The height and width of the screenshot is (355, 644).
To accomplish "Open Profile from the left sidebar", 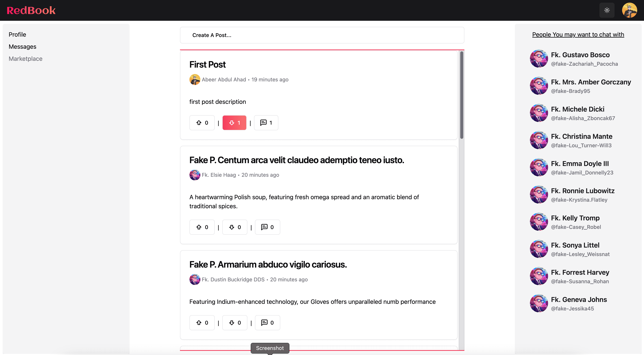I will (x=17, y=35).
